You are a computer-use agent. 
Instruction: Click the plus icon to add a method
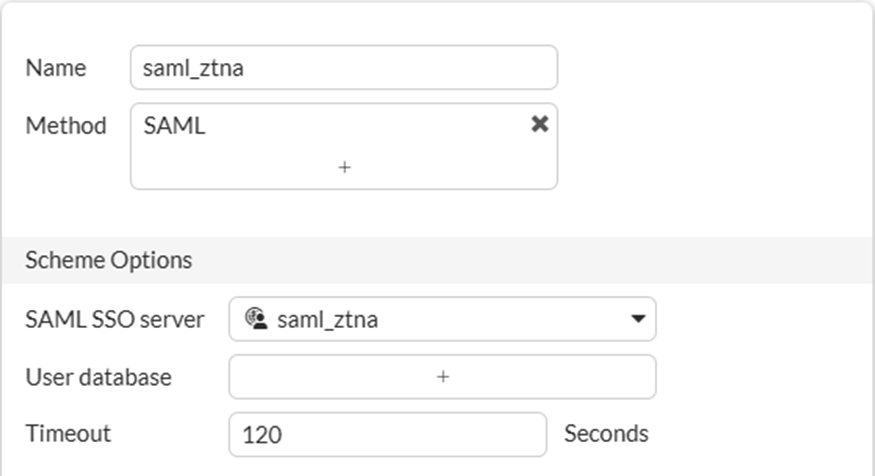(x=344, y=167)
